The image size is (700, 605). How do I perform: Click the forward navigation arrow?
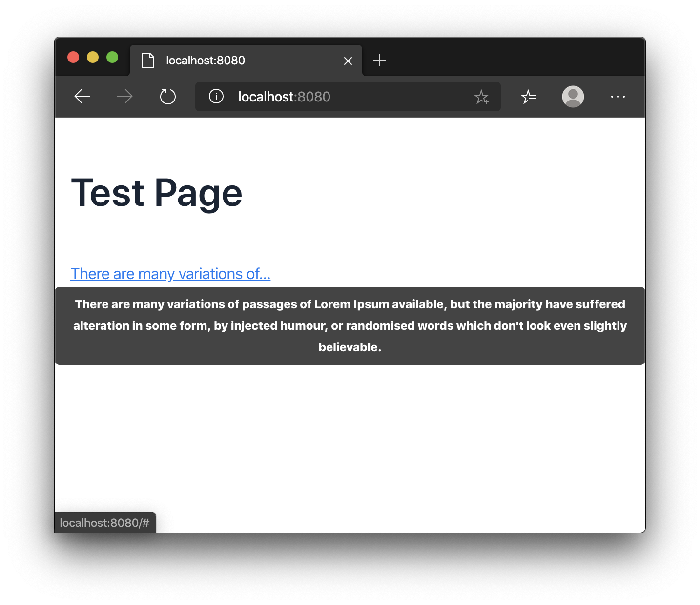(x=125, y=97)
